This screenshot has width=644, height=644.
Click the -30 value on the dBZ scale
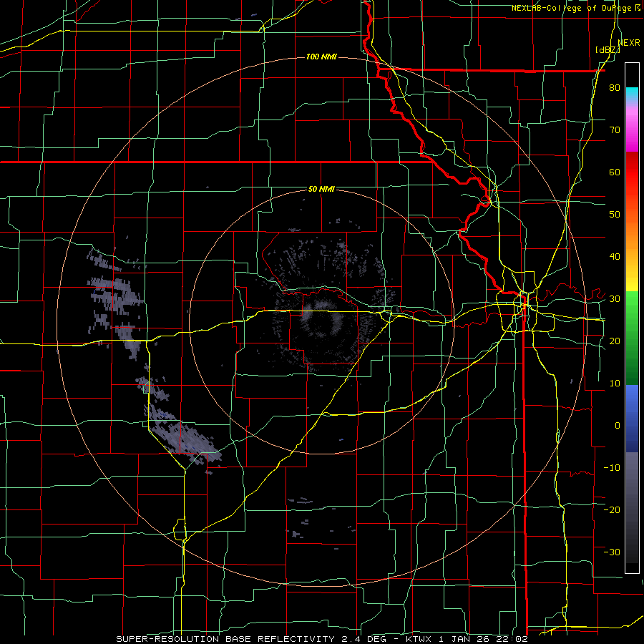(x=612, y=552)
